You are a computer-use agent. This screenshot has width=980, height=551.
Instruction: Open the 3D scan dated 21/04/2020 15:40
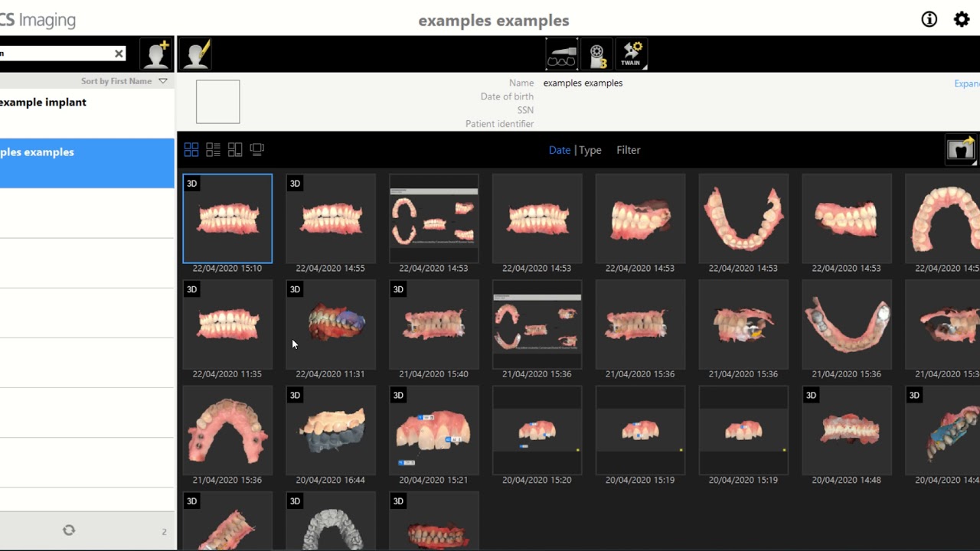point(433,324)
